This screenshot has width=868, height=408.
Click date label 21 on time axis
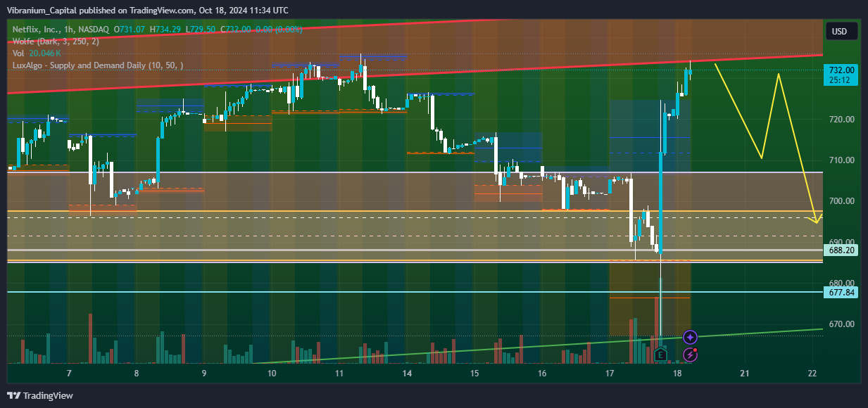pos(745,374)
